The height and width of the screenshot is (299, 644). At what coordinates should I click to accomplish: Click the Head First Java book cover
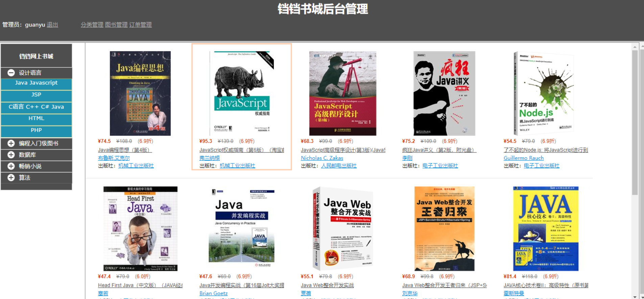(x=140, y=229)
